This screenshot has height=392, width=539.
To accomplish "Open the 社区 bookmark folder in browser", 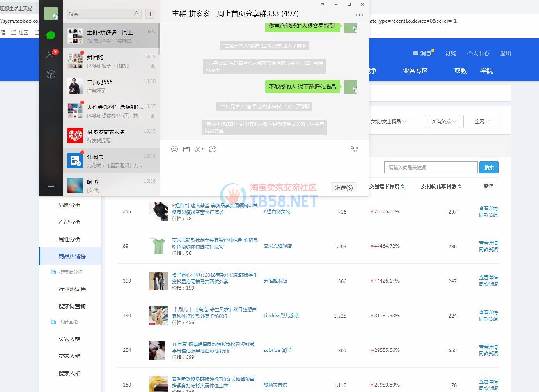I will click(20, 32).
